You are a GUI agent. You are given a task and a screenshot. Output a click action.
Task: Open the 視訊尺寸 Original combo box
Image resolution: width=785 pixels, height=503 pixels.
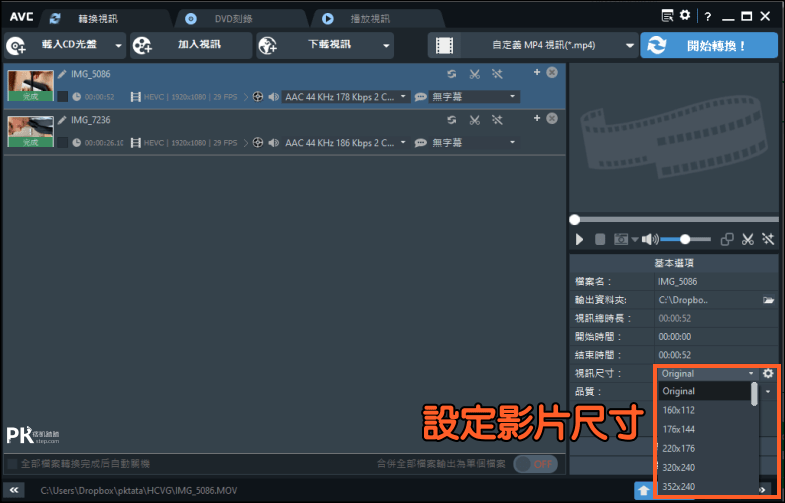click(708, 373)
